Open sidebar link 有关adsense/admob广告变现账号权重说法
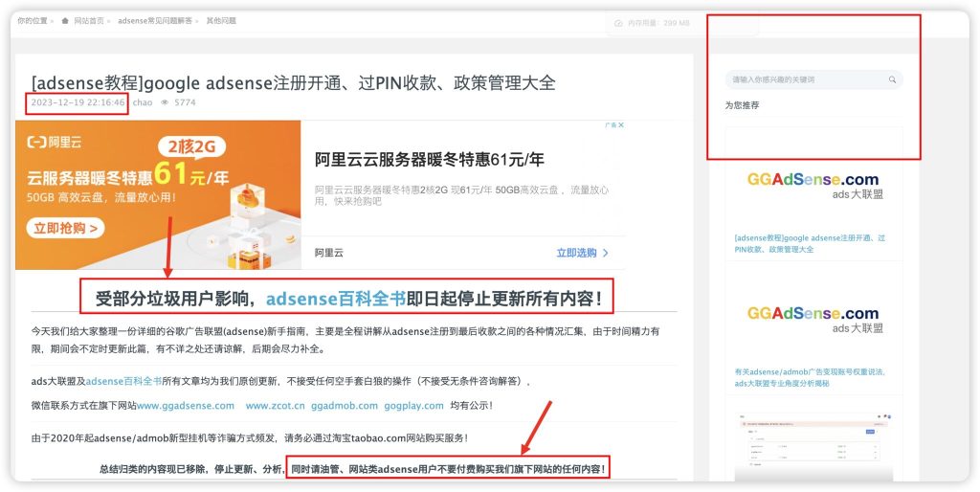 pyautogui.click(x=810, y=377)
